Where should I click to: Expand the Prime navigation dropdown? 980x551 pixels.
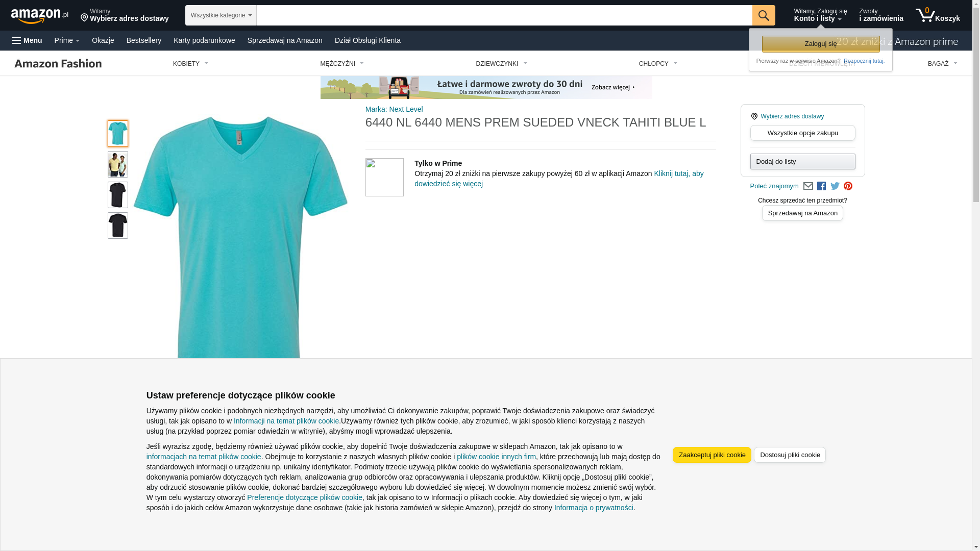pyautogui.click(x=67, y=40)
